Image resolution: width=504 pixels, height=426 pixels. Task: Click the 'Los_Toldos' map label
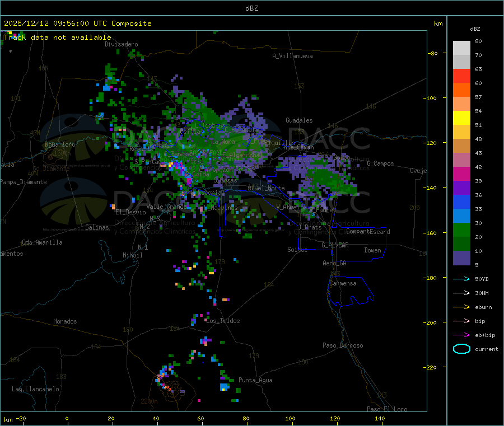(223, 321)
